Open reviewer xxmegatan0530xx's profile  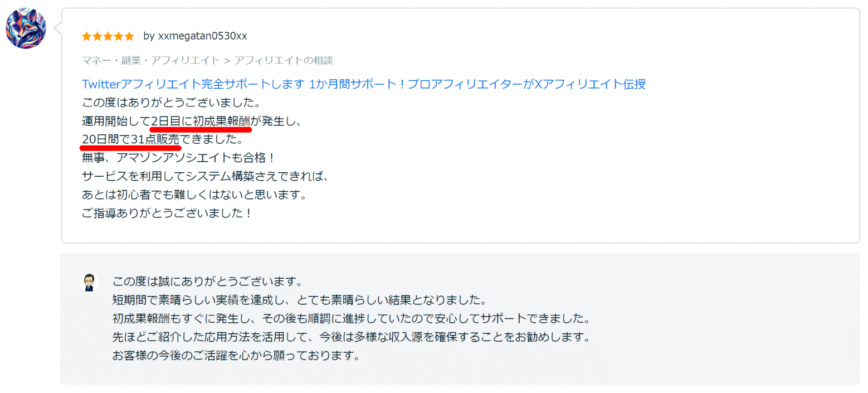coord(202,36)
